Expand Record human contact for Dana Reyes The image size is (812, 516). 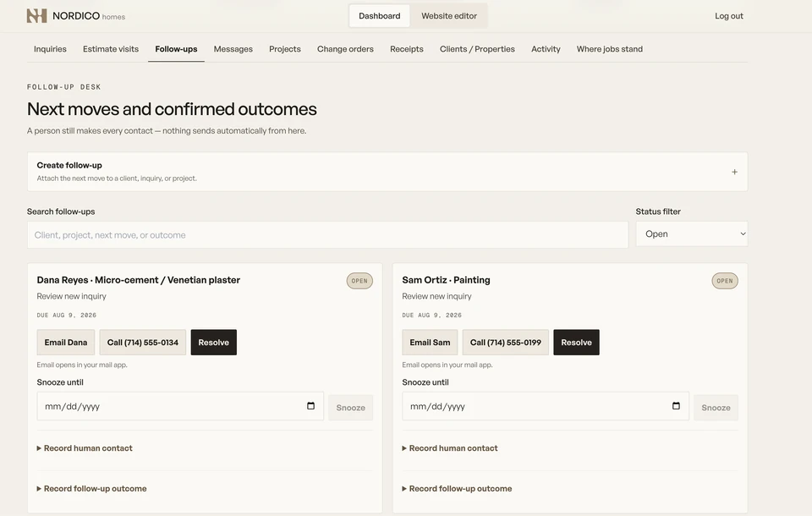tap(85, 448)
